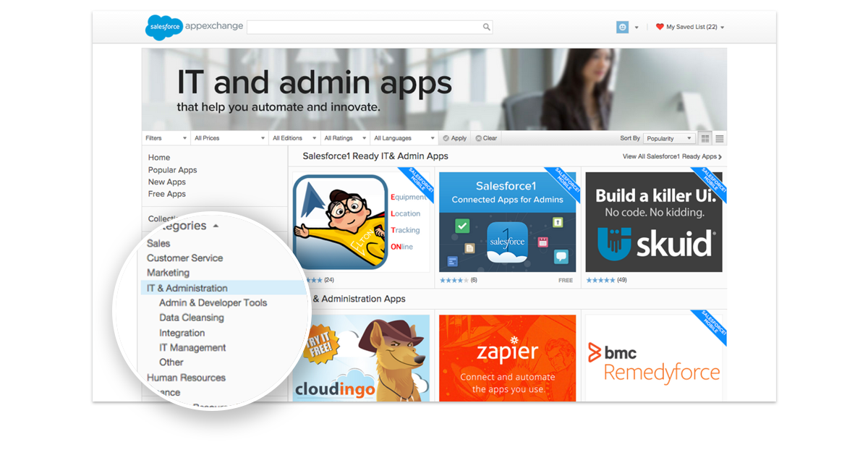Select the Customer Service category
Screen dimensions: 868x463
185,258
